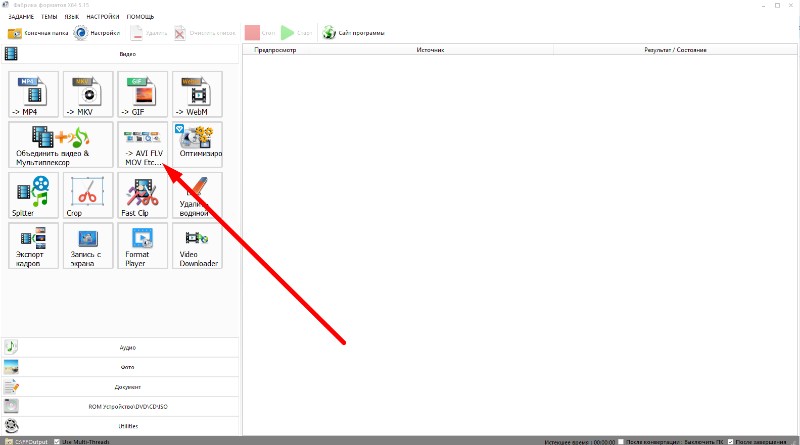Expand the ROM Устройство\DVD\CD\ISO section
This screenshot has width=800, height=445.
[x=120, y=406]
